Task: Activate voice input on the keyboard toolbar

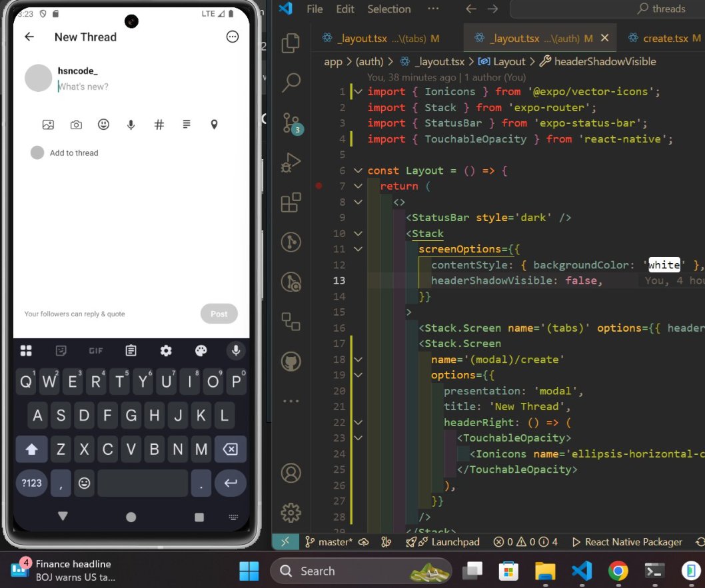Action: pyautogui.click(x=235, y=350)
